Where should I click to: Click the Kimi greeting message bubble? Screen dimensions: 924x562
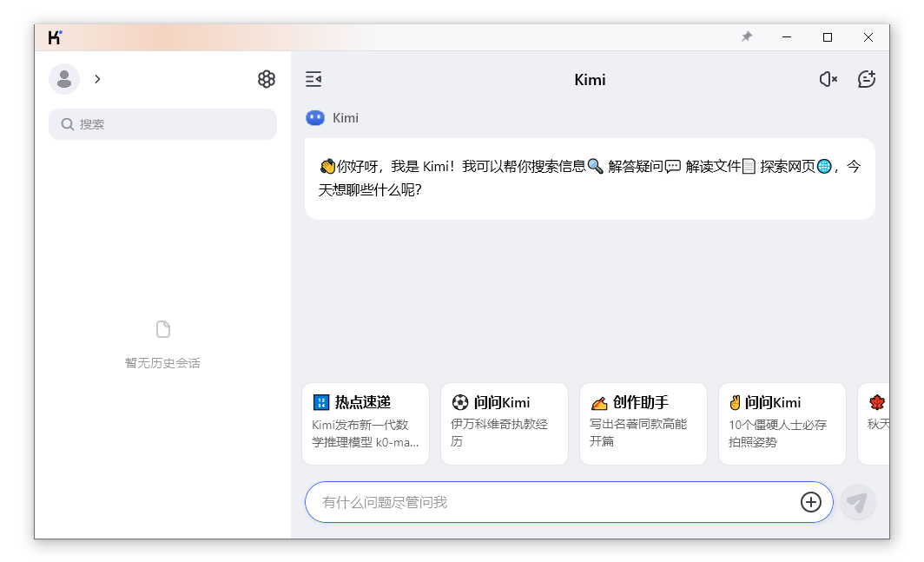[590, 179]
